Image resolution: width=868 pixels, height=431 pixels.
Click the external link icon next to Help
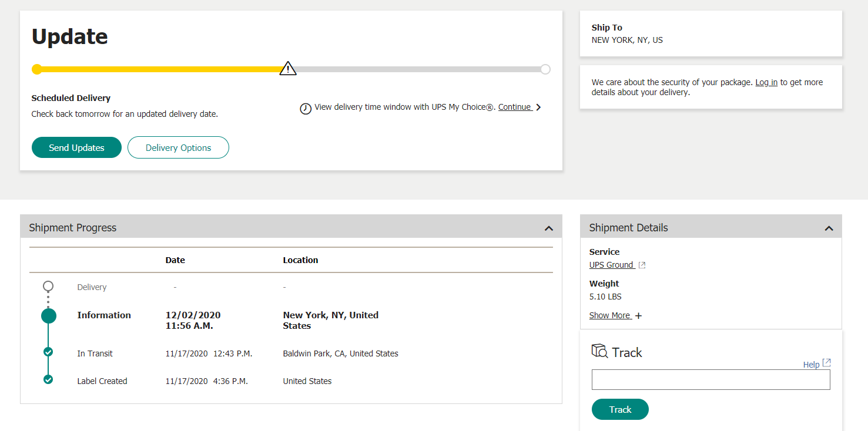coord(826,363)
